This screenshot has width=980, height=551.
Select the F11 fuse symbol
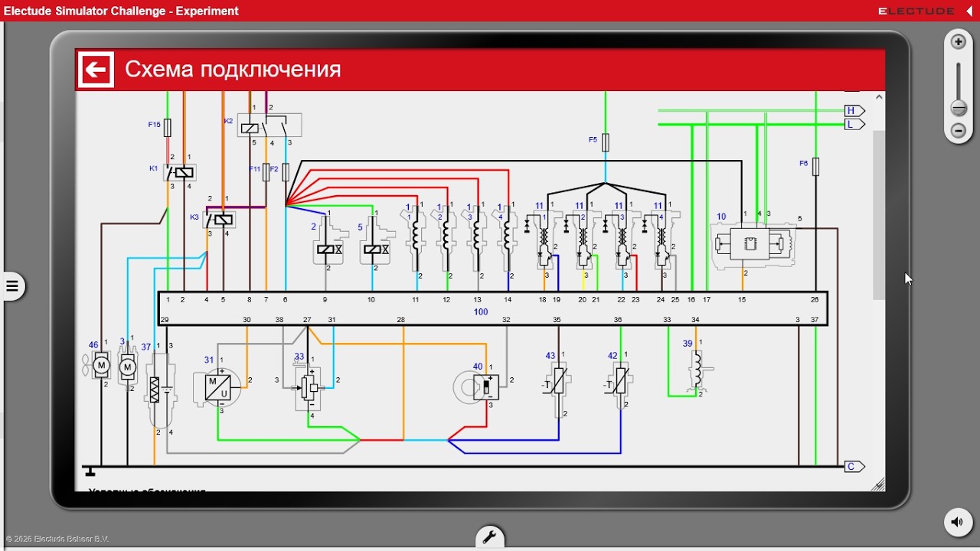click(266, 172)
